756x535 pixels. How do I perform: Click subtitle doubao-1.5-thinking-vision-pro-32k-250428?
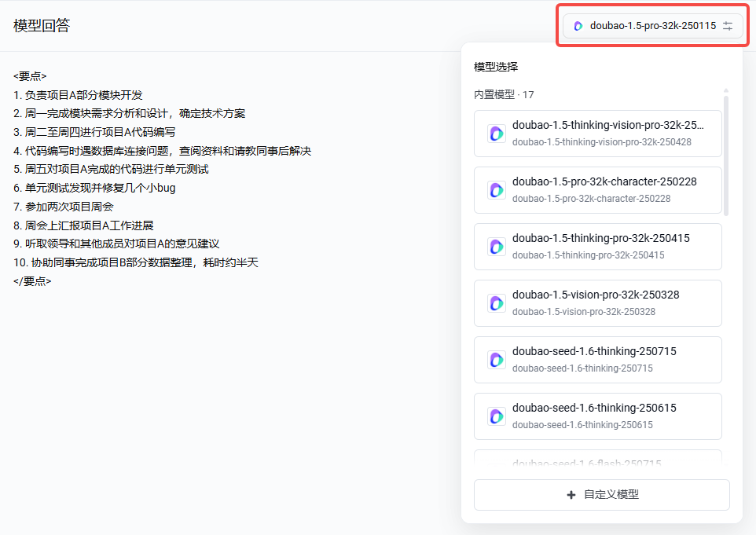(602, 142)
